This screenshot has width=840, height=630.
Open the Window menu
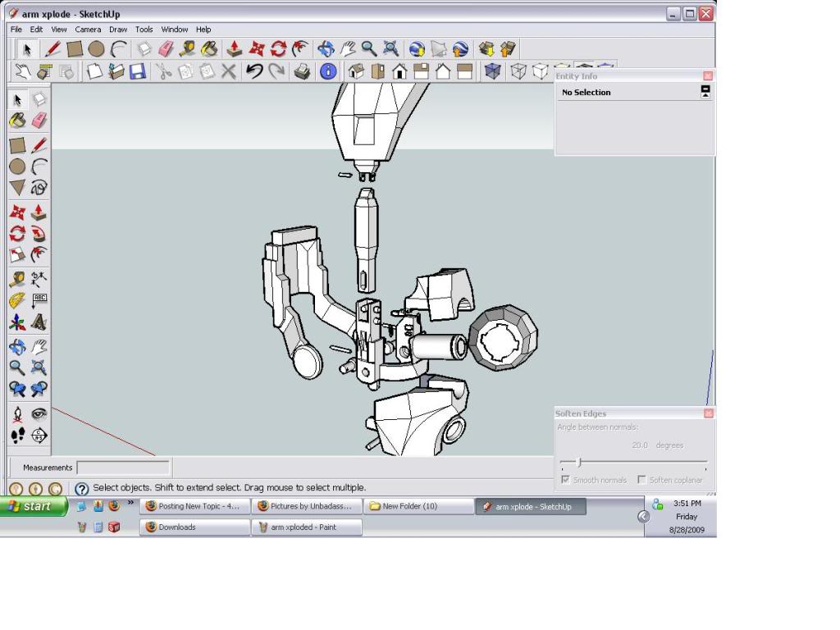tap(174, 30)
